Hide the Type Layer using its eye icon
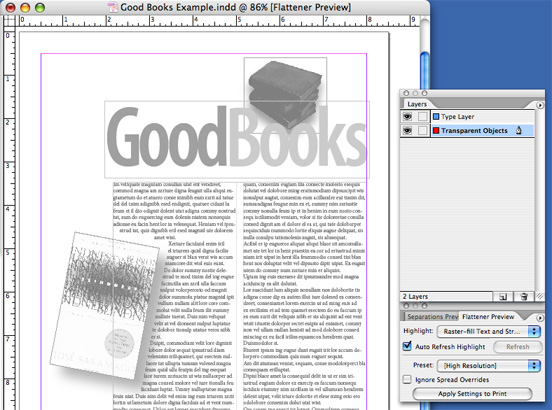Image resolution: width=552 pixels, height=410 pixels. pyautogui.click(x=408, y=116)
